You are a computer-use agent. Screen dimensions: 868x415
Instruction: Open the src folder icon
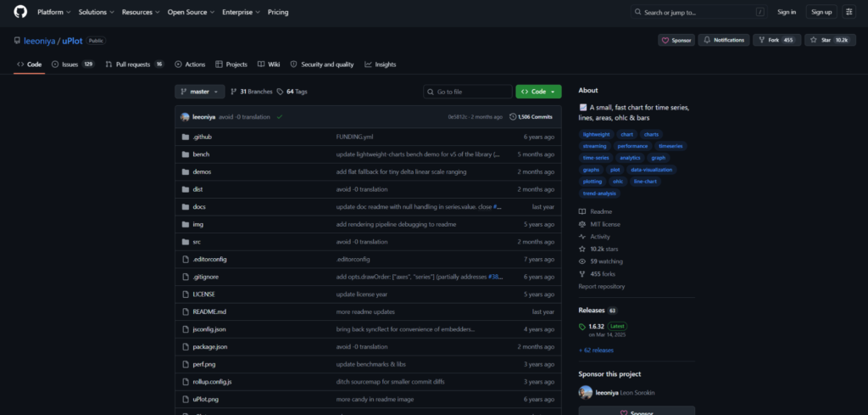tap(186, 242)
